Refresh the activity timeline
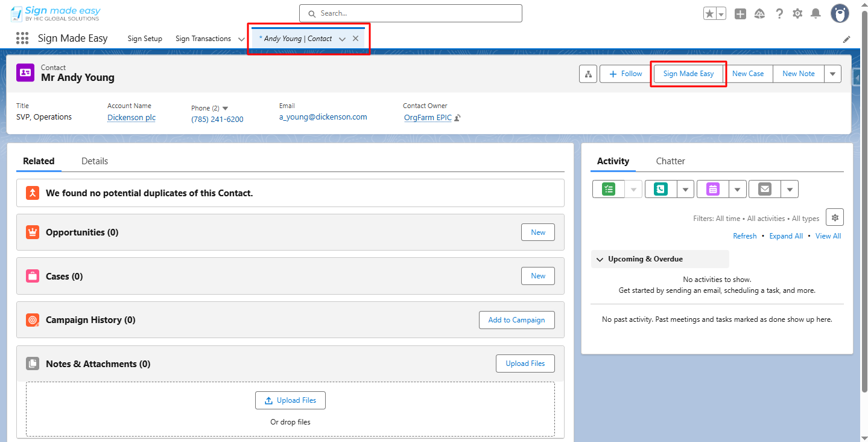The height and width of the screenshot is (442, 868). coord(745,236)
